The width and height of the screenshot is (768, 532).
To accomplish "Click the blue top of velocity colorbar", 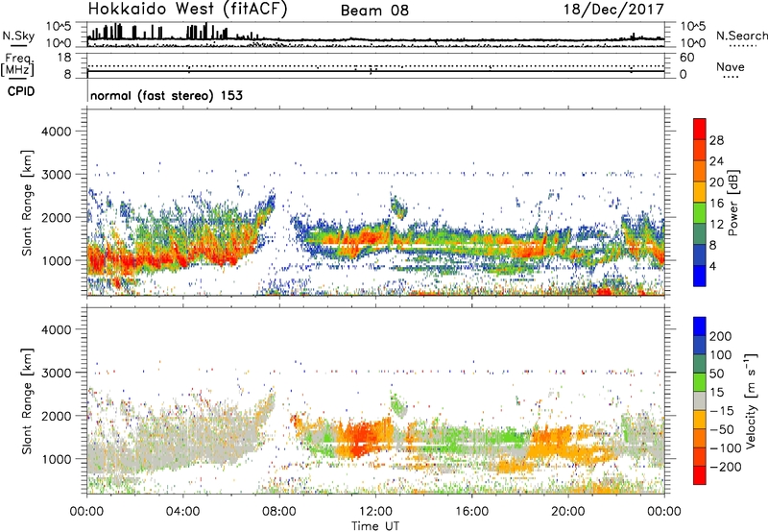I will point(700,326).
